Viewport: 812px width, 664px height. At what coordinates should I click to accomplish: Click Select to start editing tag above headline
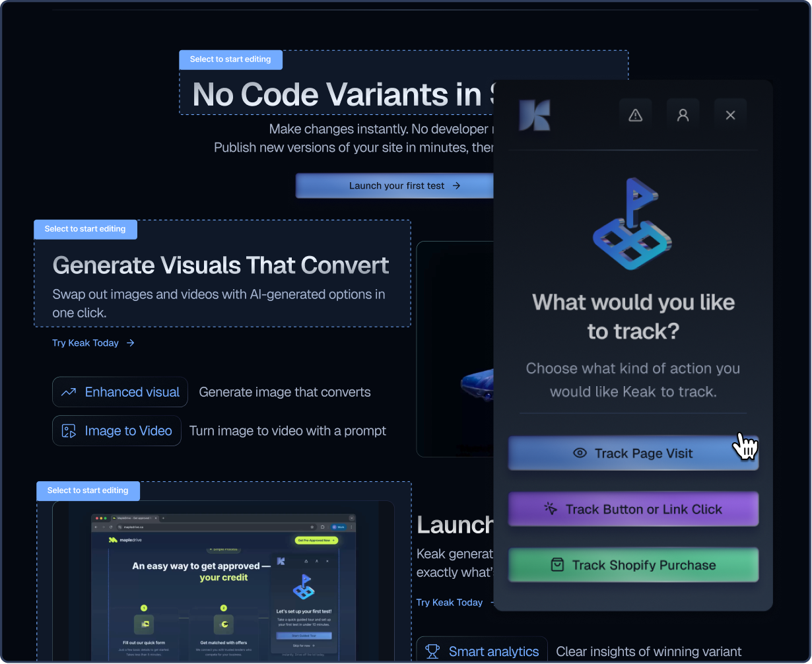click(x=230, y=59)
